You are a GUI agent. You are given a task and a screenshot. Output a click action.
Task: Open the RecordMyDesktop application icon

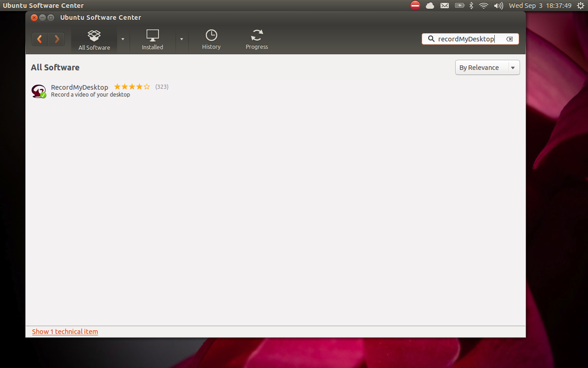(x=38, y=91)
